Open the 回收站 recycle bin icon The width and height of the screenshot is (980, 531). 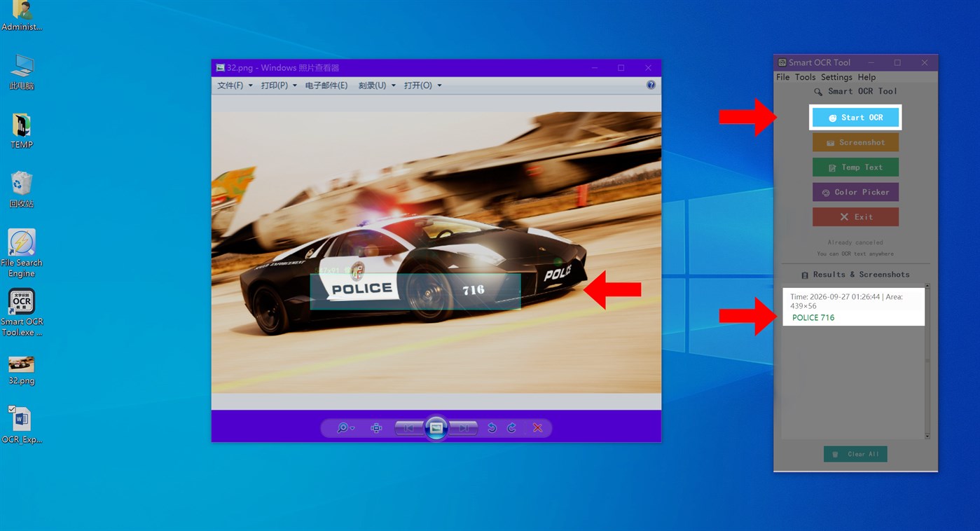[x=22, y=189]
